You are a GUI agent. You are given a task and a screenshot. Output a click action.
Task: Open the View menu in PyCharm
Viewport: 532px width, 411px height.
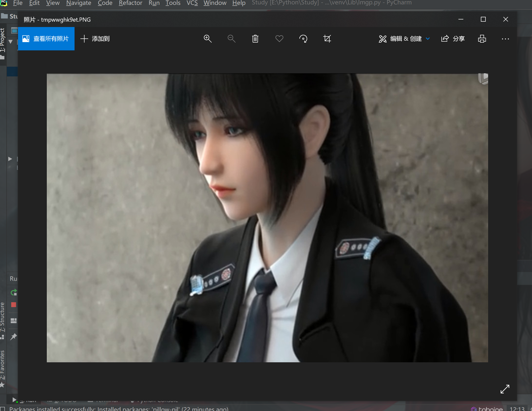(53, 3)
